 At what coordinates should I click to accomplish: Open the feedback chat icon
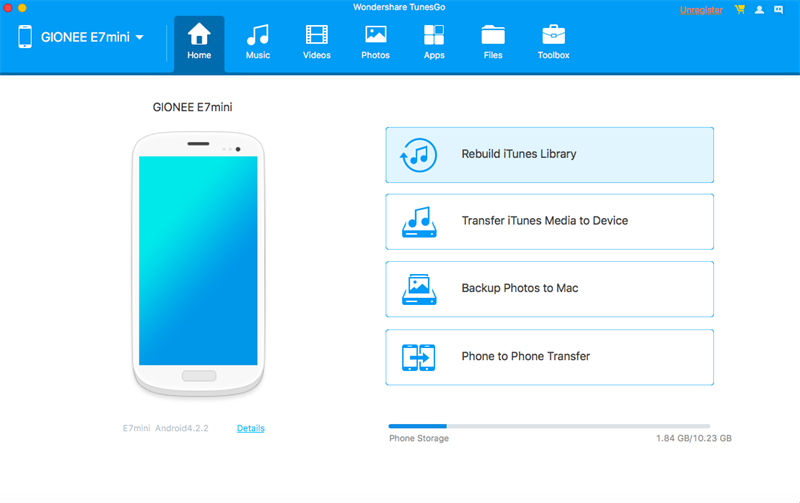tap(779, 9)
